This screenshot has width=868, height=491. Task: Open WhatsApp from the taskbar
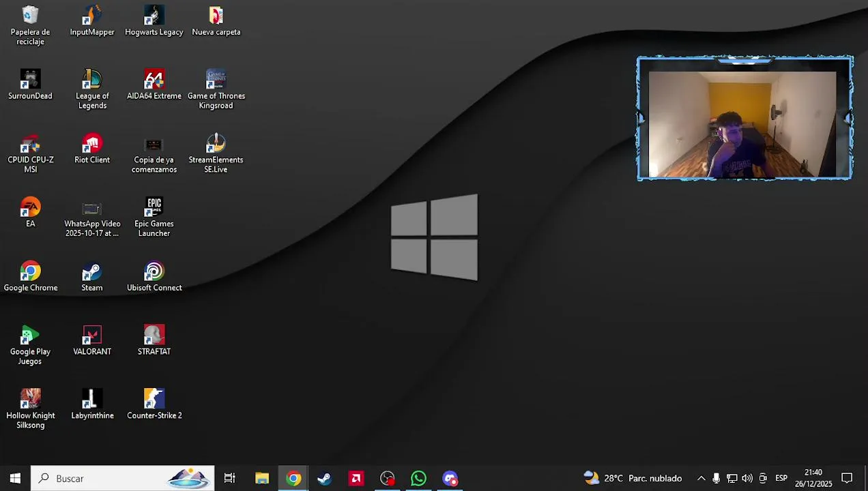(x=419, y=479)
